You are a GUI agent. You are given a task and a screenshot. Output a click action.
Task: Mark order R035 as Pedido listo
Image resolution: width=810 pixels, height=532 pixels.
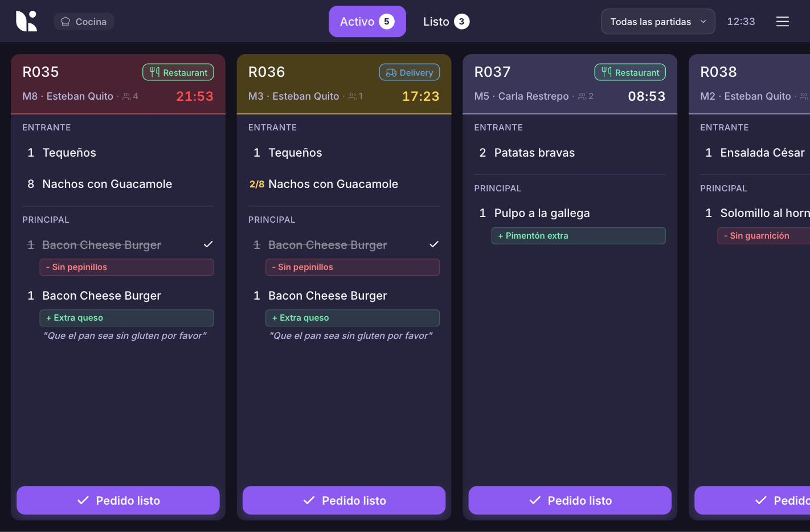pyautogui.click(x=118, y=500)
